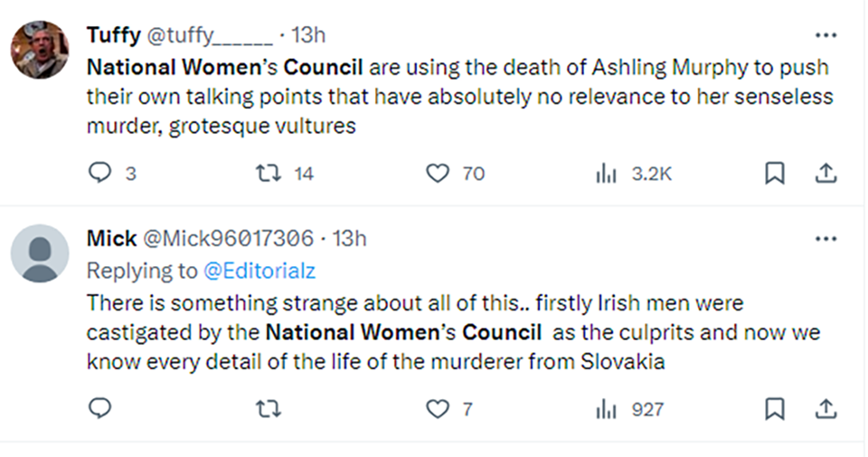
Task: Retweet Tuffy's tweet with 14 retweets
Action: tap(269, 173)
